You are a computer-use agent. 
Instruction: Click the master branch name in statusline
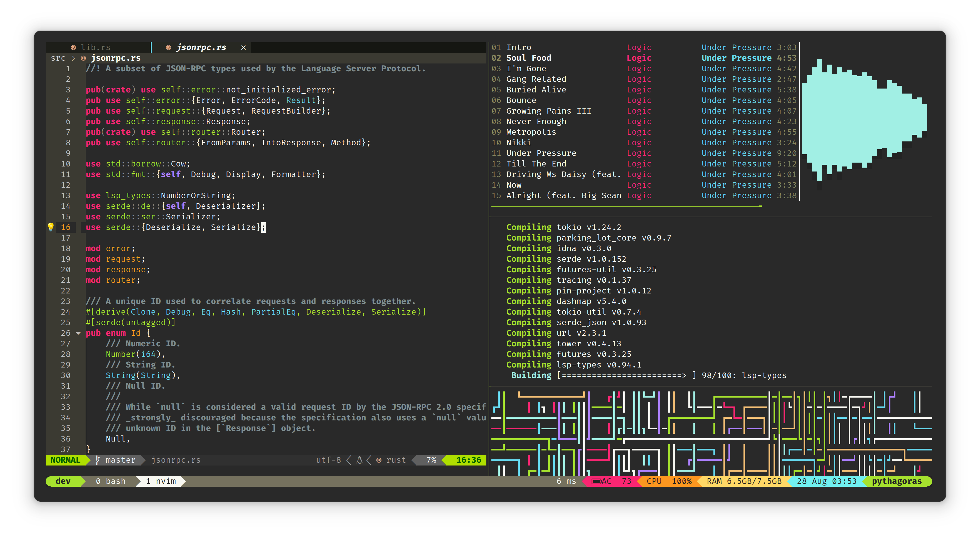120,460
